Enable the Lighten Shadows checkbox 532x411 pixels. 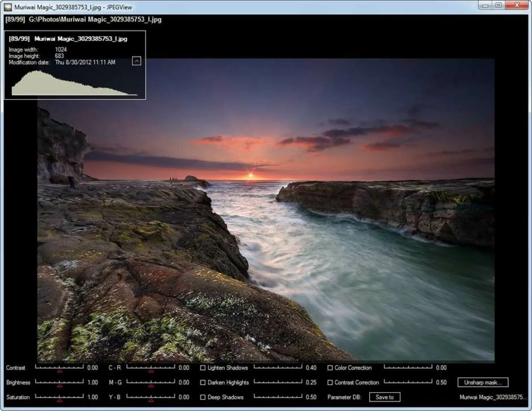[203, 368]
